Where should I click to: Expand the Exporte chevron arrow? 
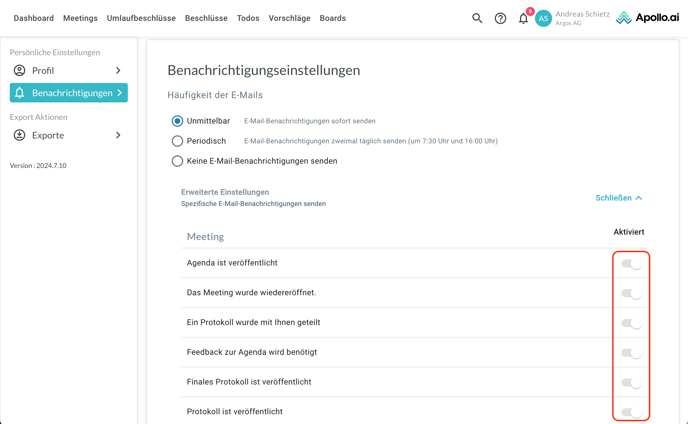118,135
